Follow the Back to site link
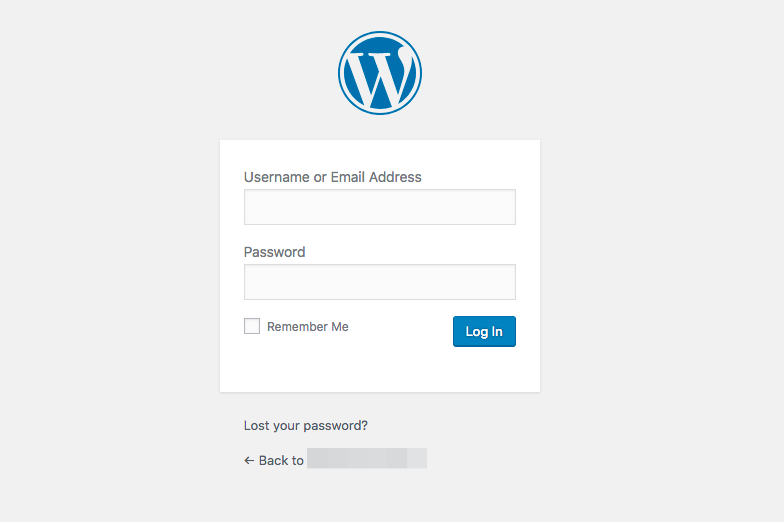This screenshot has width=784, height=522. [x=336, y=460]
